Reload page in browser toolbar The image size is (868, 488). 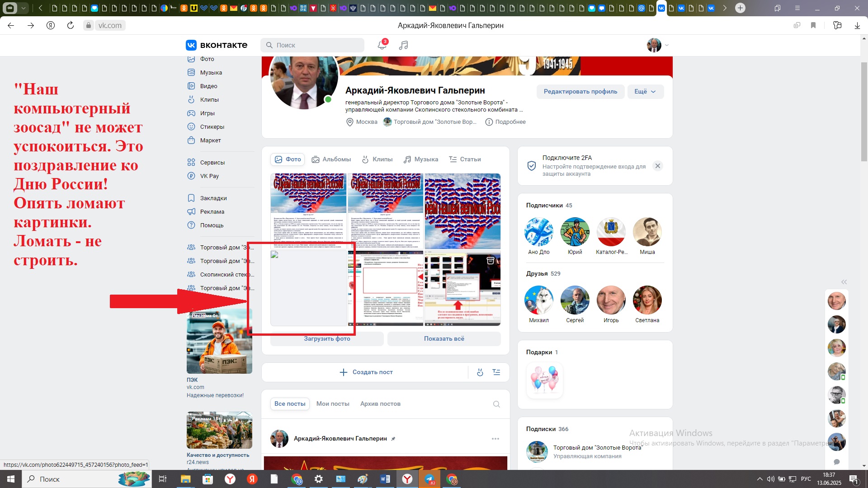(71, 25)
